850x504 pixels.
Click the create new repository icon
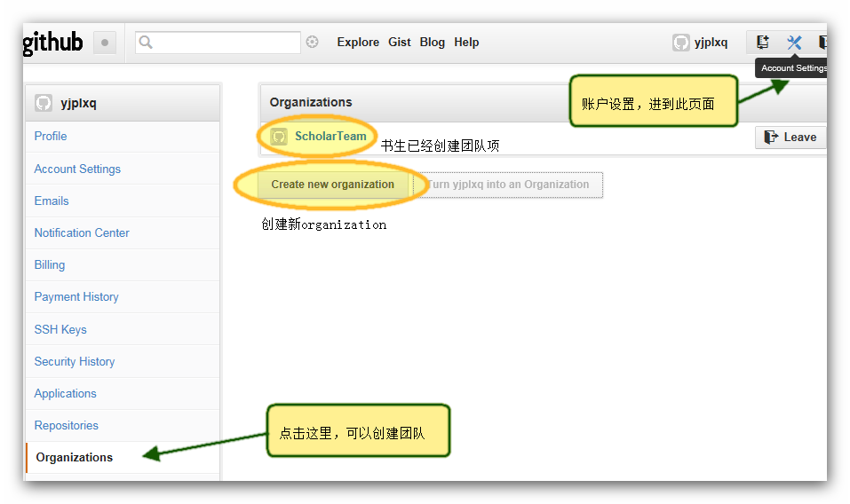763,42
